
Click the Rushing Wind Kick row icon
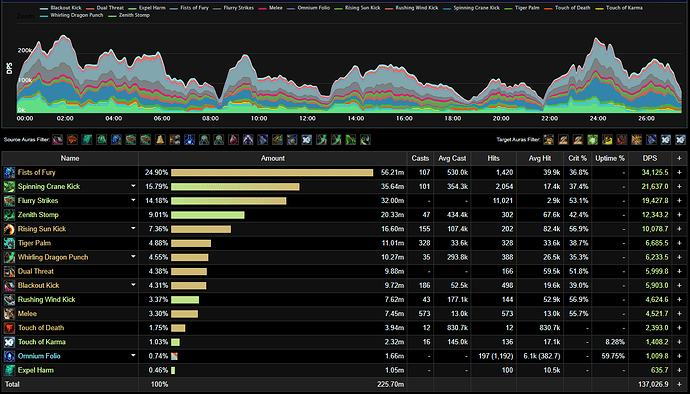tap(9, 299)
